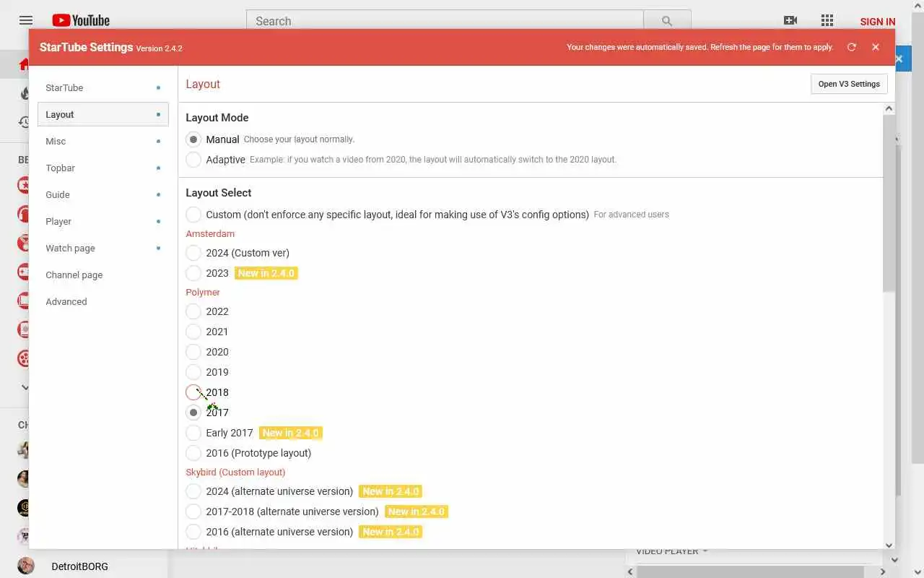924x578 pixels.
Task: Select the 2019 layout
Action: [x=193, y=372]
